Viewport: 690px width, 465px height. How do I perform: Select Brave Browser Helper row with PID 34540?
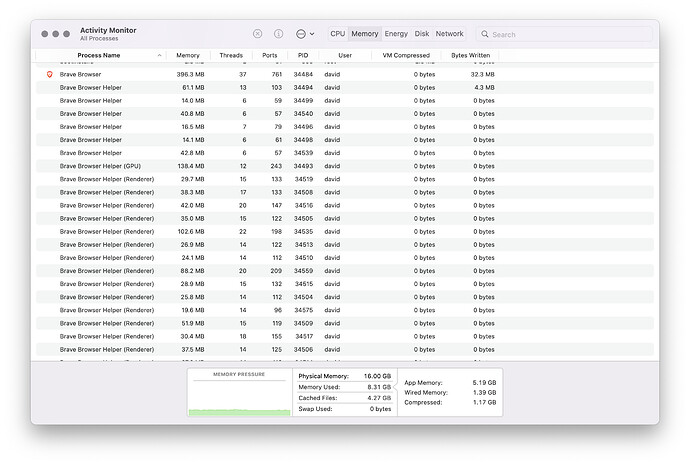pos(345,114)
